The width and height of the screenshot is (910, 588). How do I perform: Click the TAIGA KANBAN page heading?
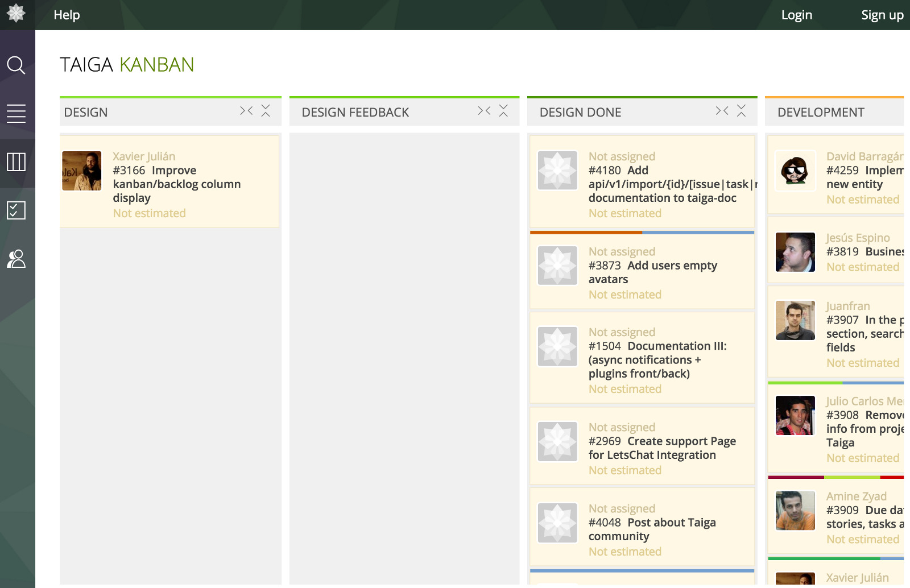tap(127, 65)
